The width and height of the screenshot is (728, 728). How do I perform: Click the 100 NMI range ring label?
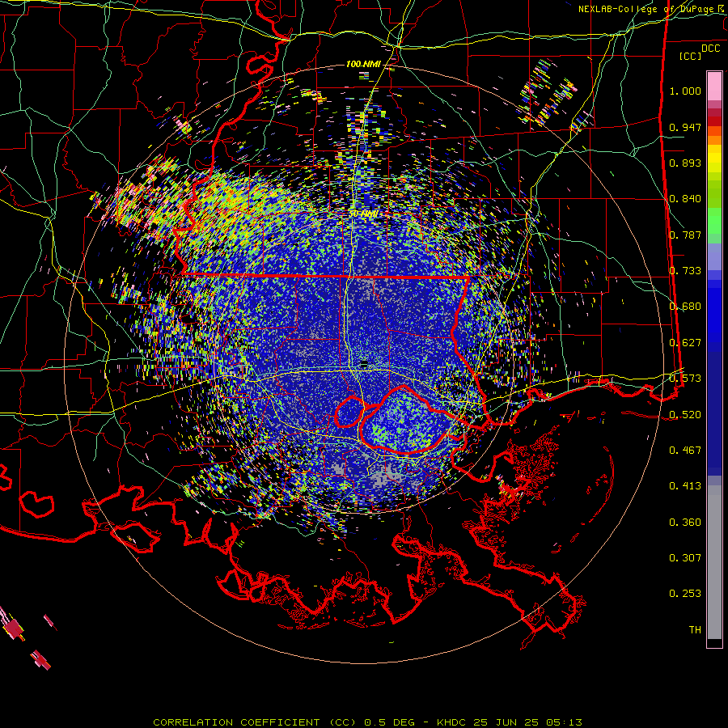363,64
